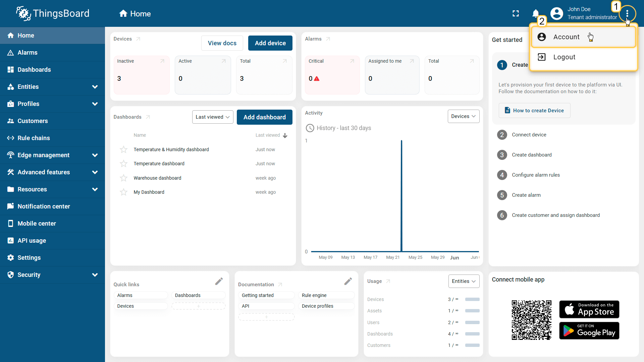Click ThingsBoard logo icon
The image size is (644, 362).
pos(23,13)
